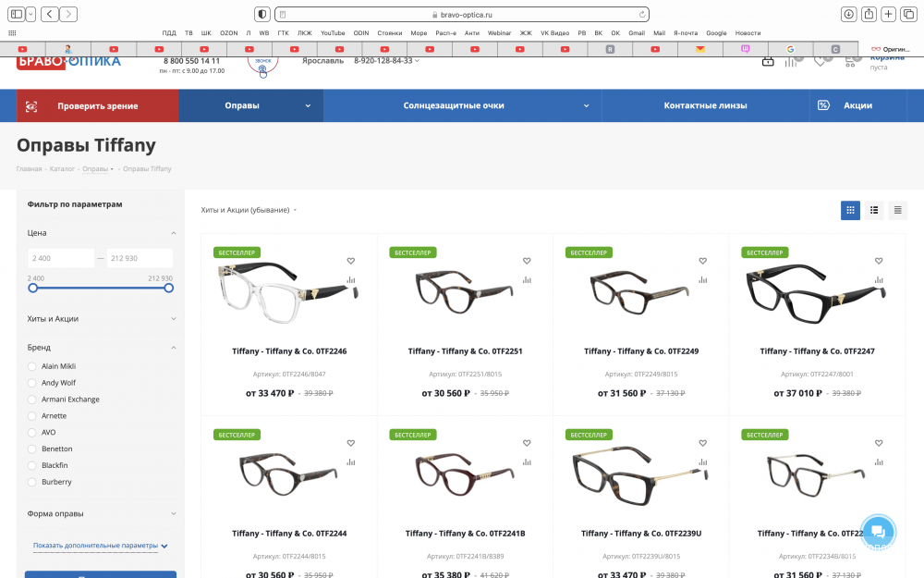Add 0TF2249 to comparison
924x578 pixels.
[703, 280]
